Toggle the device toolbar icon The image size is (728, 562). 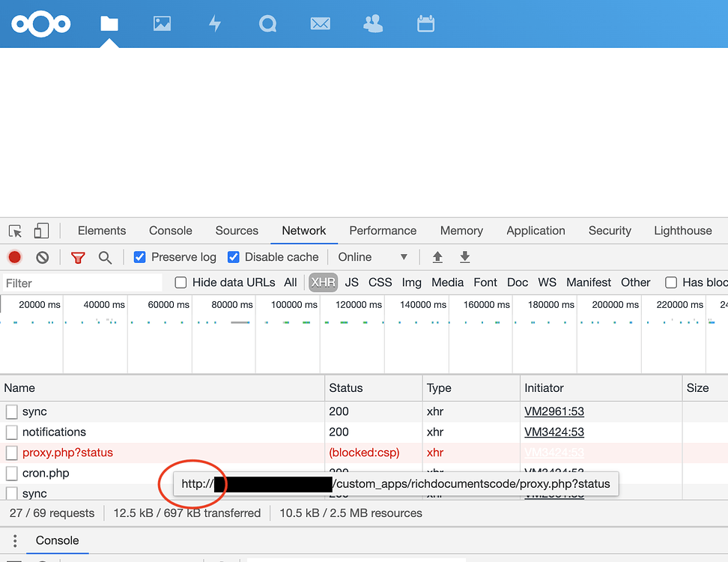[41, 230]
